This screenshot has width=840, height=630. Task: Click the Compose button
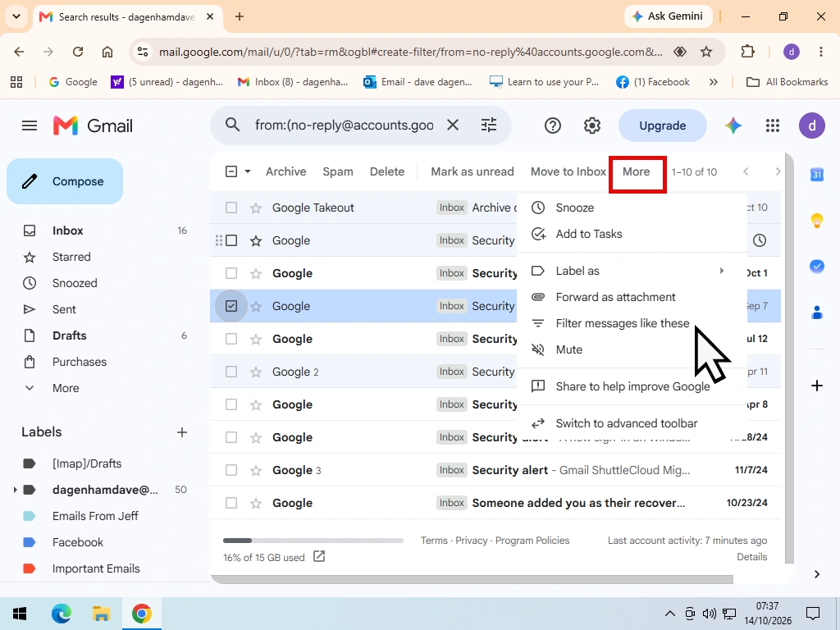pos(65,181)
